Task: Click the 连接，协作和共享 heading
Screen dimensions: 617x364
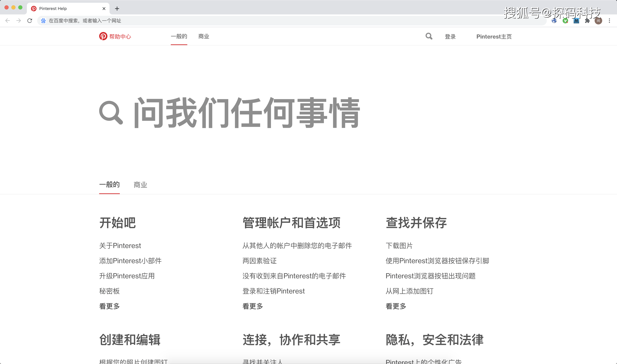Action: point(292,340)
